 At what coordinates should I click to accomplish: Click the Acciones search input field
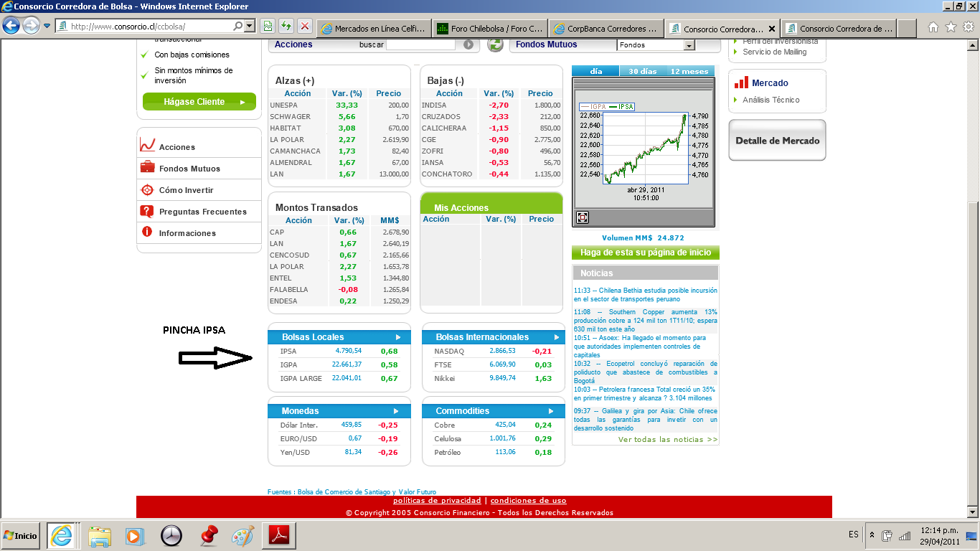(421, 44)
